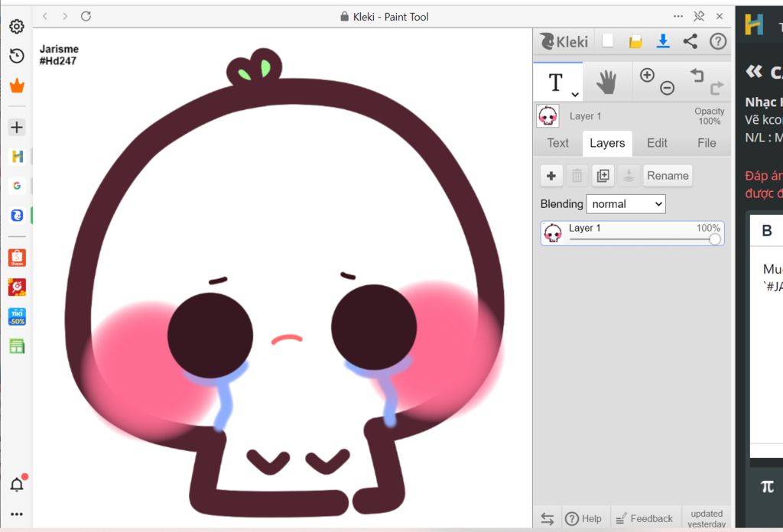This screenshot has height=532, width=783.
Task: Click the Opacity 100% readout
Action: (x=709, y=115)
